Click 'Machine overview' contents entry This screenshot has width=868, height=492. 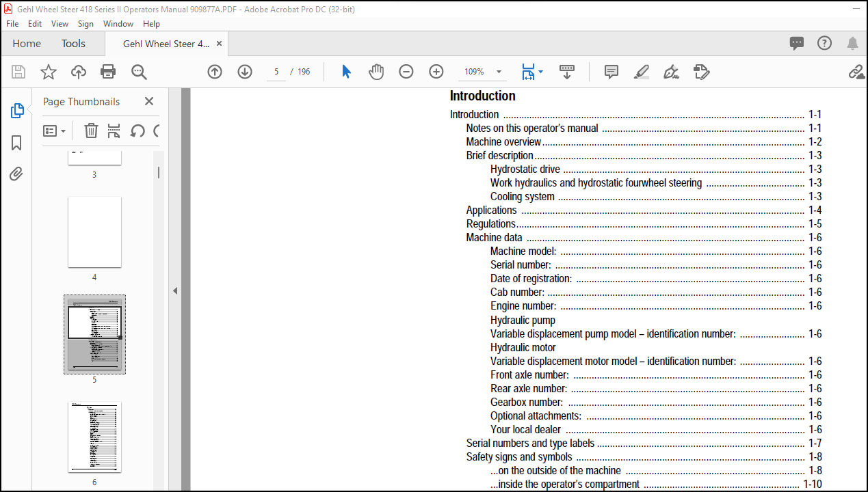click(x=503, y=142)
